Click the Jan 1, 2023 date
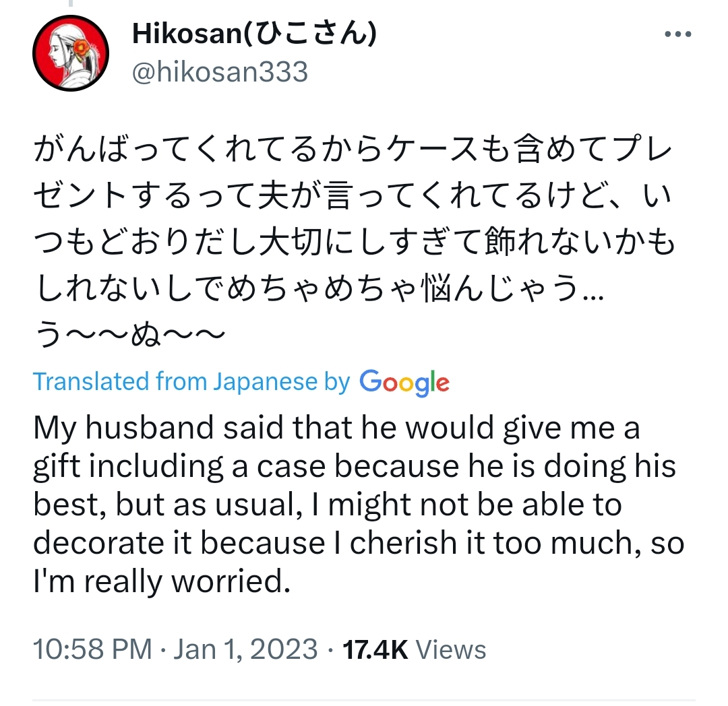The width and height of the screenshot is (728, 706). (245, 649)
